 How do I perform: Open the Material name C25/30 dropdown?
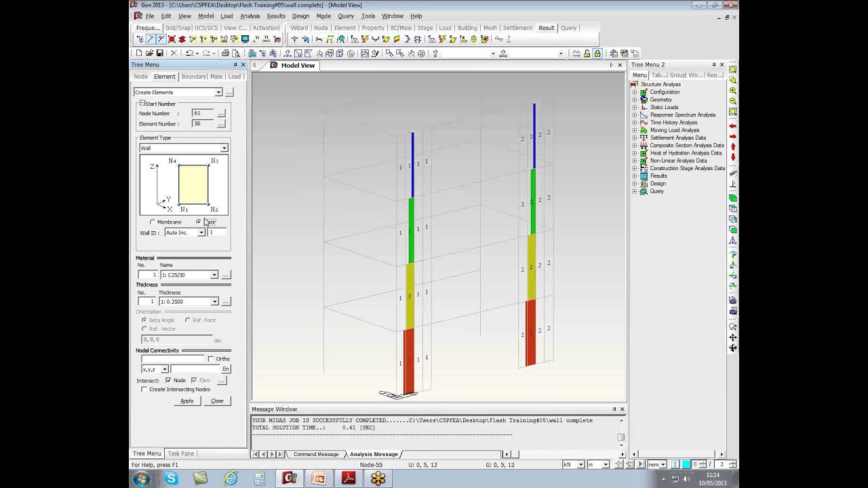click(214, 274)
